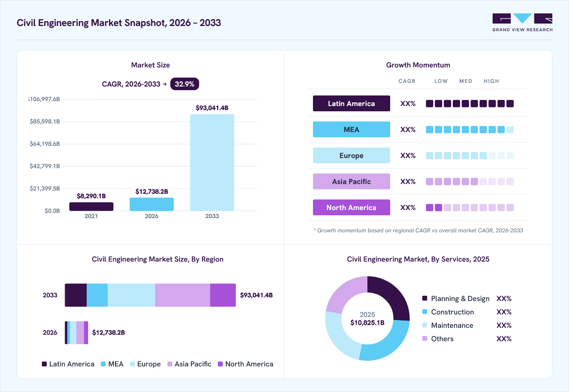Select the Latin America region label
569x392 pixels.
pos(352,104)
